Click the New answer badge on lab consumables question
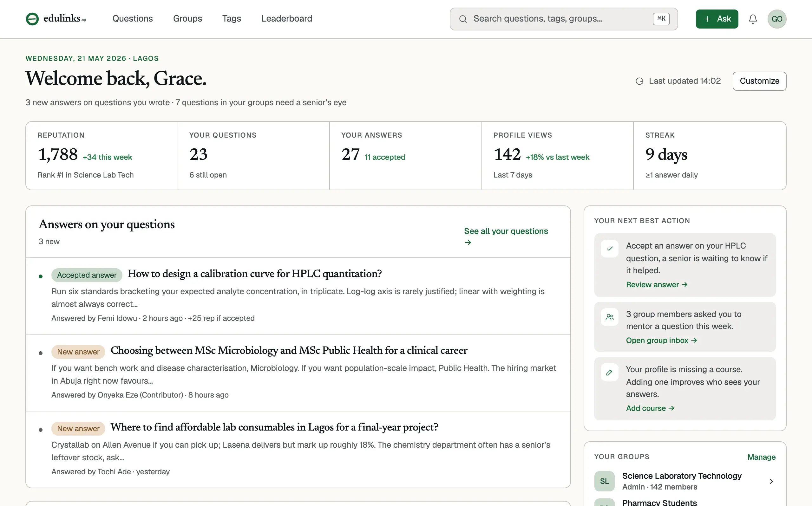The image size is (812, 506). [x=78, y=428]
